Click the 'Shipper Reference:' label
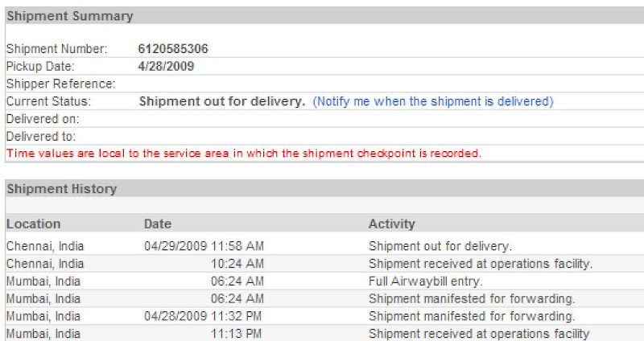This screenshot has width=644, height=341. 61,84
